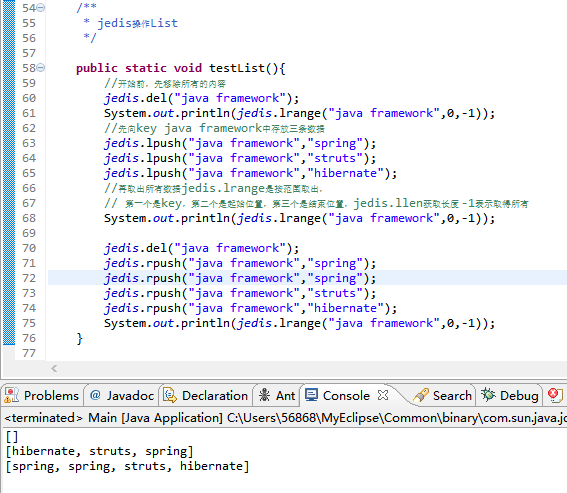Click the Declaration tab icon
This screenshot has height=493, width=567.
point(170,395)
